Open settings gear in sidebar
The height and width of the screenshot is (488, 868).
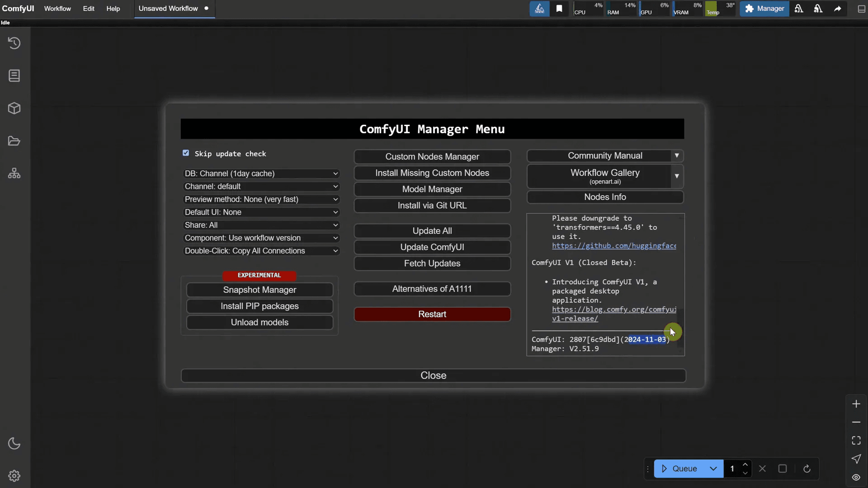[x=14, y=476]
